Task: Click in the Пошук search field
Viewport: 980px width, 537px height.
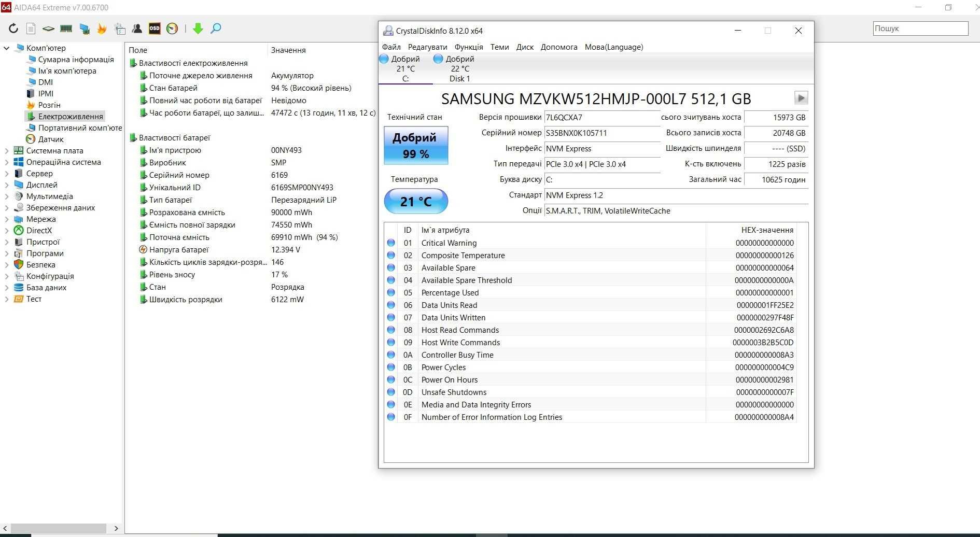Action: pyautogui.click(x=920, y=29)
